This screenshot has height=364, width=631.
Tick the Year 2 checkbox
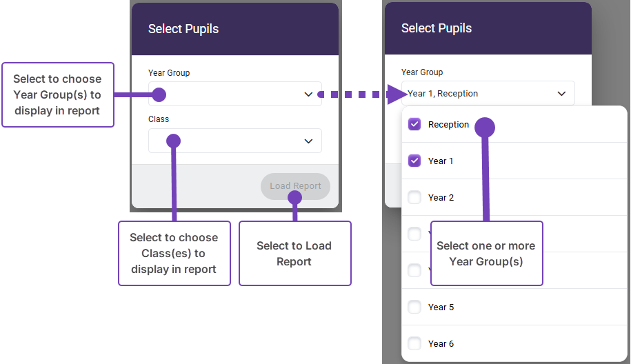pos(414,198)
